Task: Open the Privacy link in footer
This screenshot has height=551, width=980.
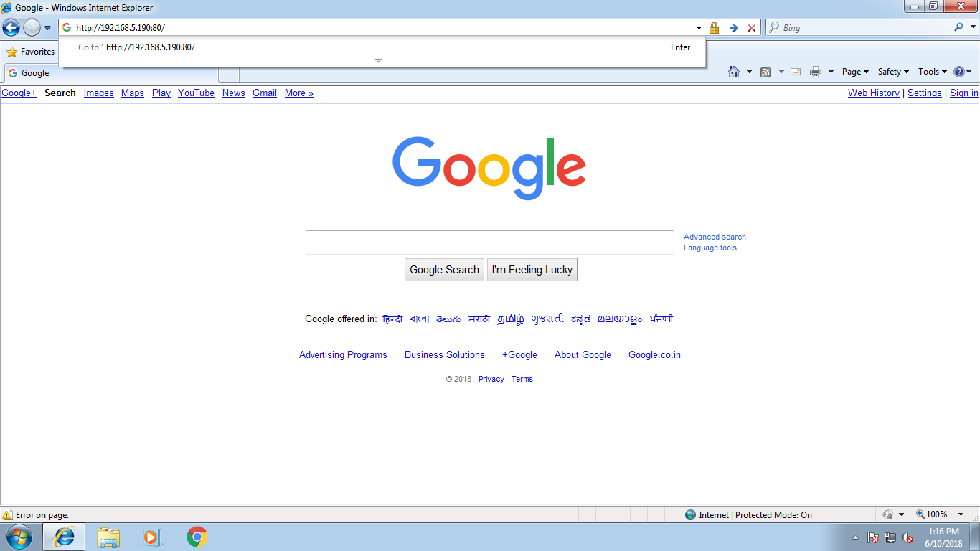Action: 491,379
